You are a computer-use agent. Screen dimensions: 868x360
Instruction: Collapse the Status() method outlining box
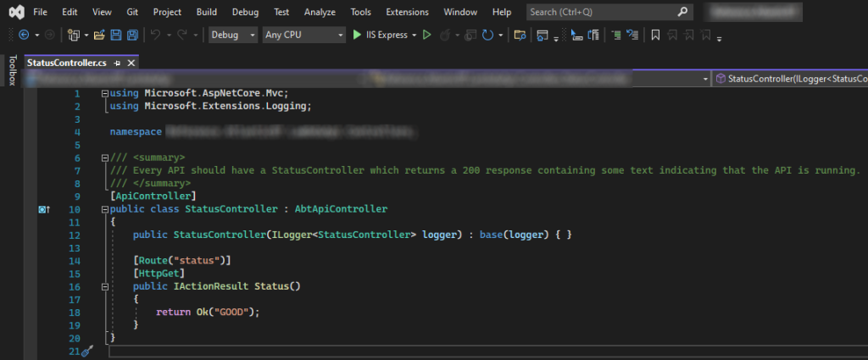tap(104, 287)
